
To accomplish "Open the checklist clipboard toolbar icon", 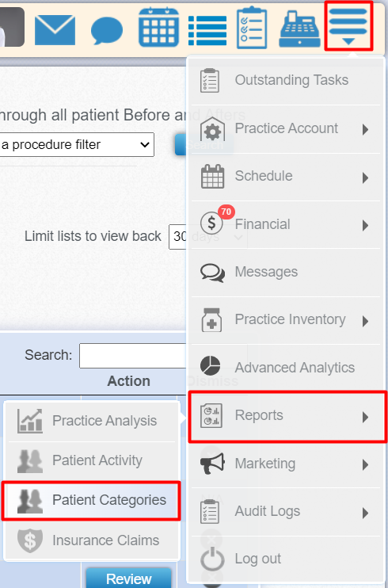I will point(252,28).
